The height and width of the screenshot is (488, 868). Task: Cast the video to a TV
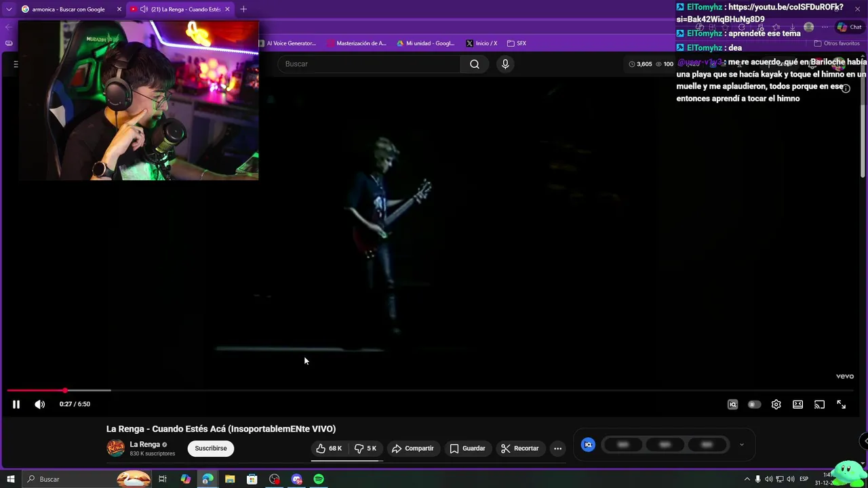(819, 405)
